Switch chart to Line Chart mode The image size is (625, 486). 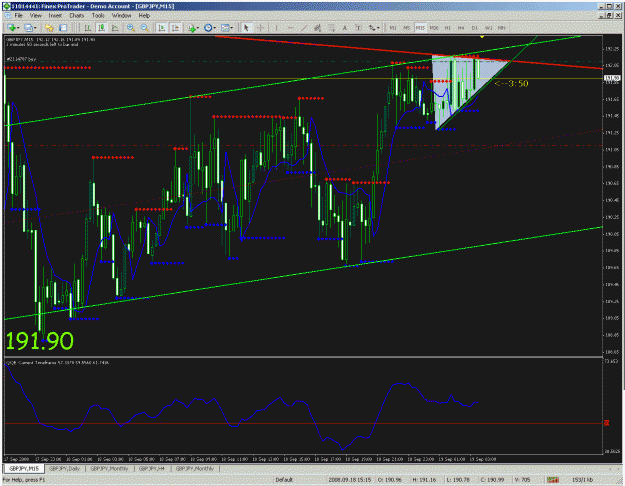[115, 28]
